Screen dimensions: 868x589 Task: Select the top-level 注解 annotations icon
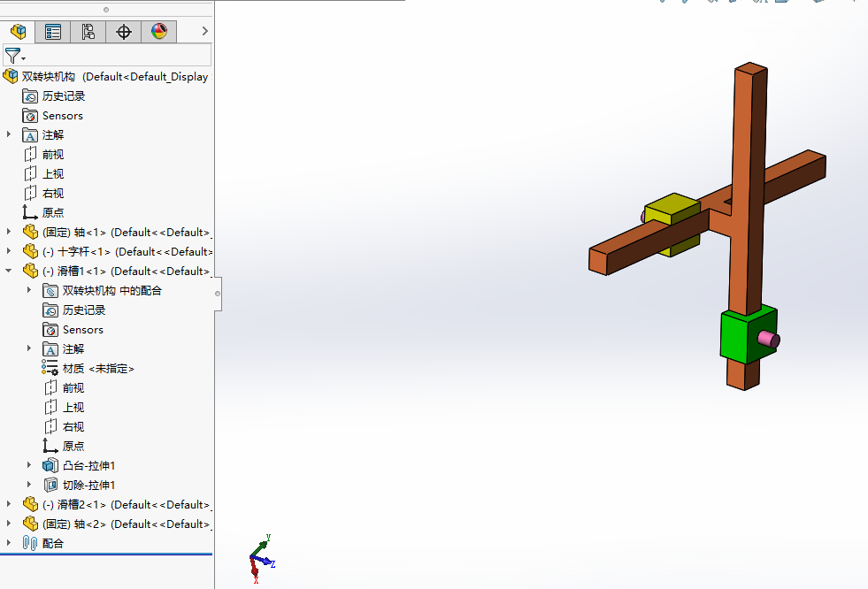[30, 135]
